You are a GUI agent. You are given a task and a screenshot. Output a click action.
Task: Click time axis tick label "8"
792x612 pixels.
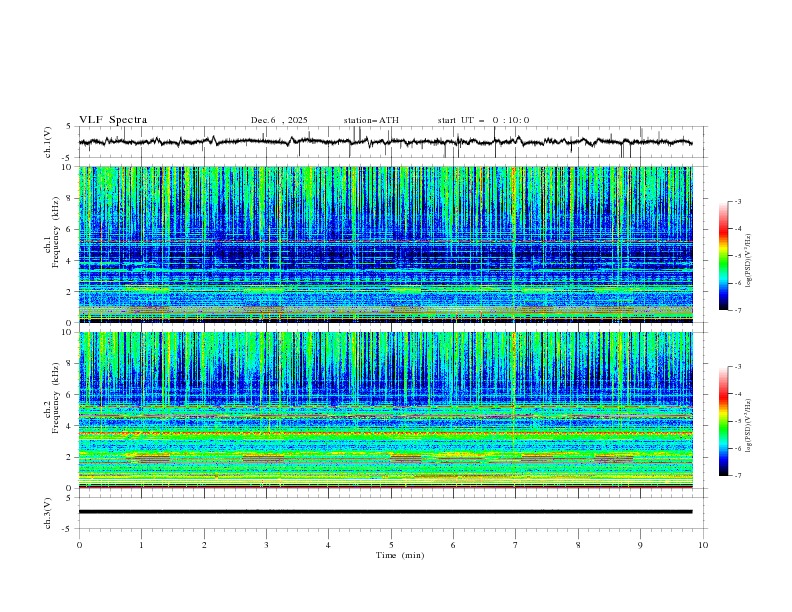[578, 545]
